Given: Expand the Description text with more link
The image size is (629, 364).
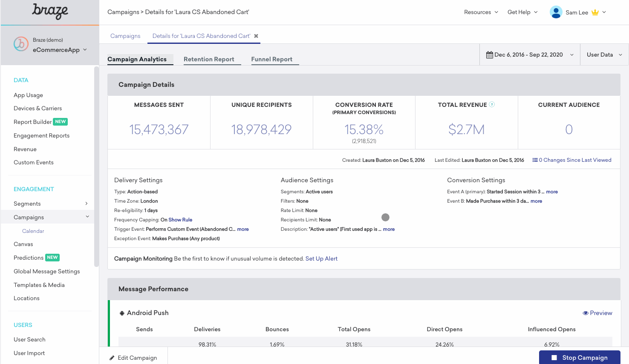Looking at the screenshot, I should (x=389, y=229).
